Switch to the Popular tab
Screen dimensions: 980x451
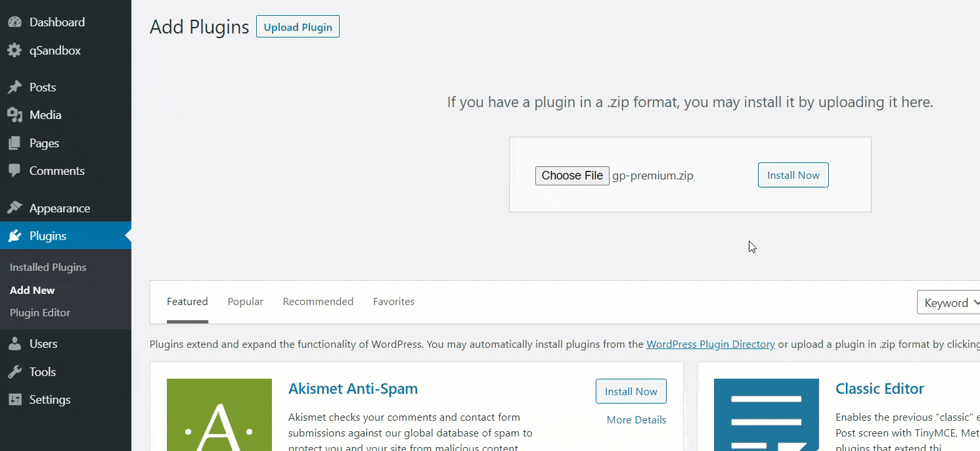pos(246,302)
